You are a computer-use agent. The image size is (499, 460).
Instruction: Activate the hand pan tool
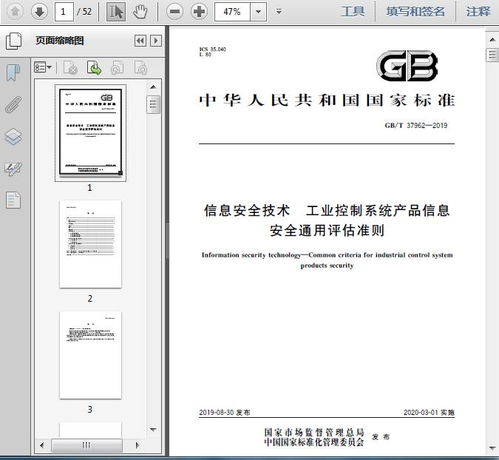(140, 12)
